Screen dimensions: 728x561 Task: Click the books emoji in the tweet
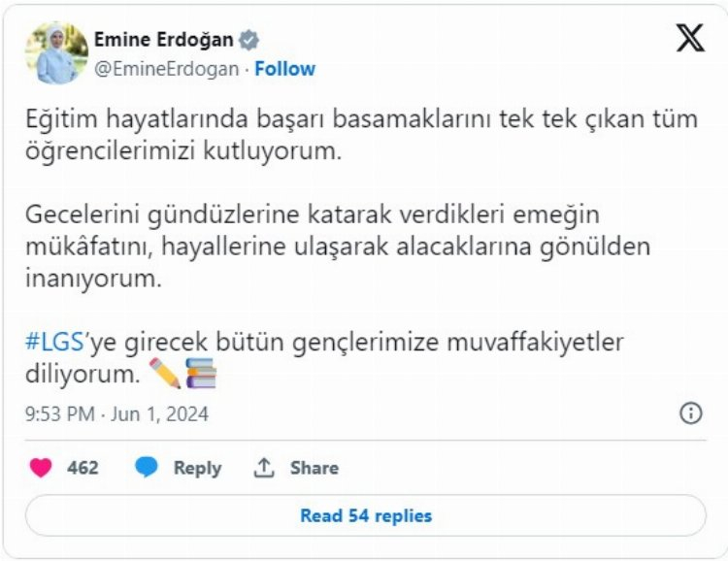coord(201,373)
